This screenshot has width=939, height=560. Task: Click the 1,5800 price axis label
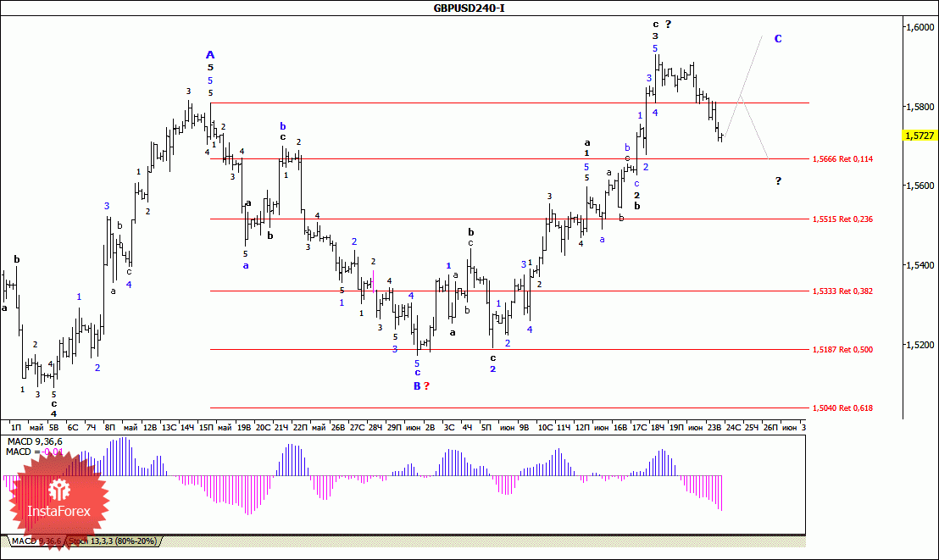coord(920,107)
